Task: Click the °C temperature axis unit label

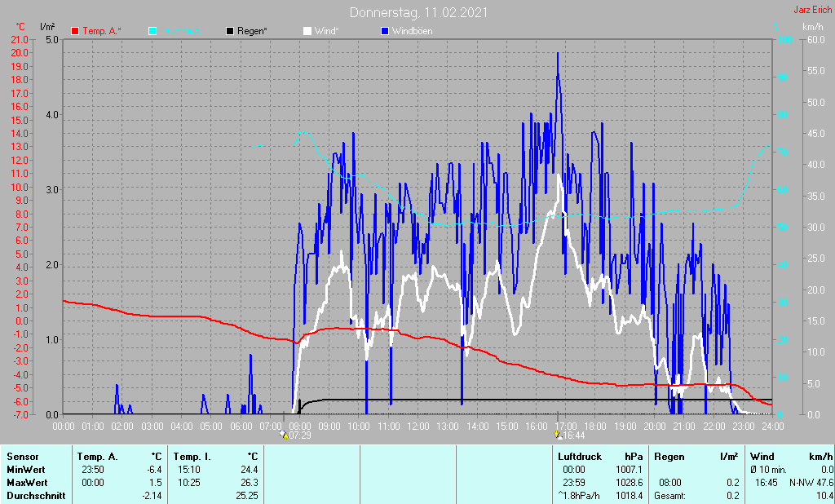Action: click(x=20, y=27)
